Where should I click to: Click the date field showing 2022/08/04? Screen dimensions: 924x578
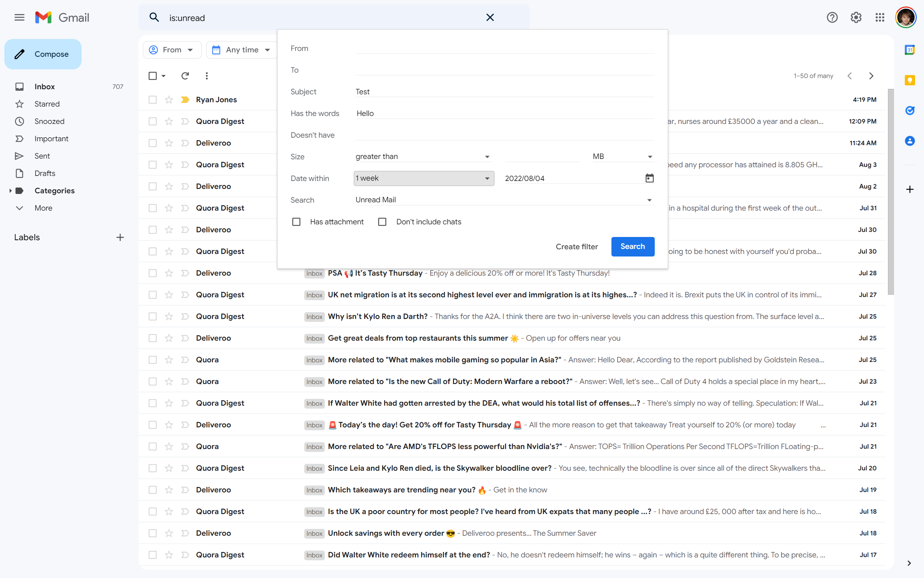coord(573,178)
